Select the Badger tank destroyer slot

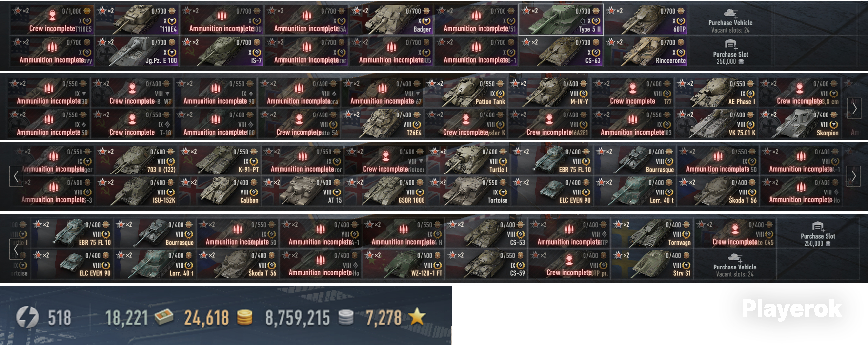pyautogui.click(x=391, y=19)
